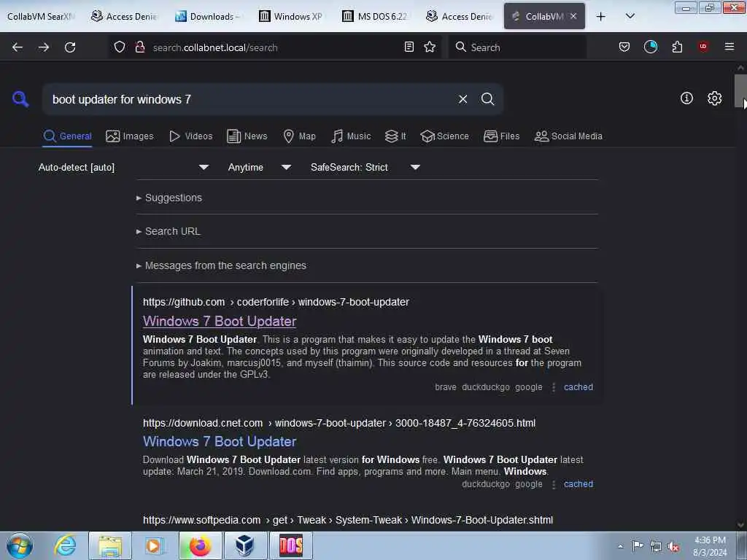Click the Firefox toolbar Search box
The width and height of the screenshot is (747, 560).
(517, 47)
